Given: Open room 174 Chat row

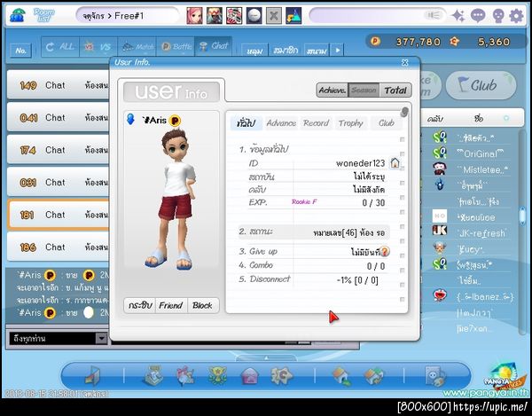Looking at the screenshot, I should [x=59, y=150].
